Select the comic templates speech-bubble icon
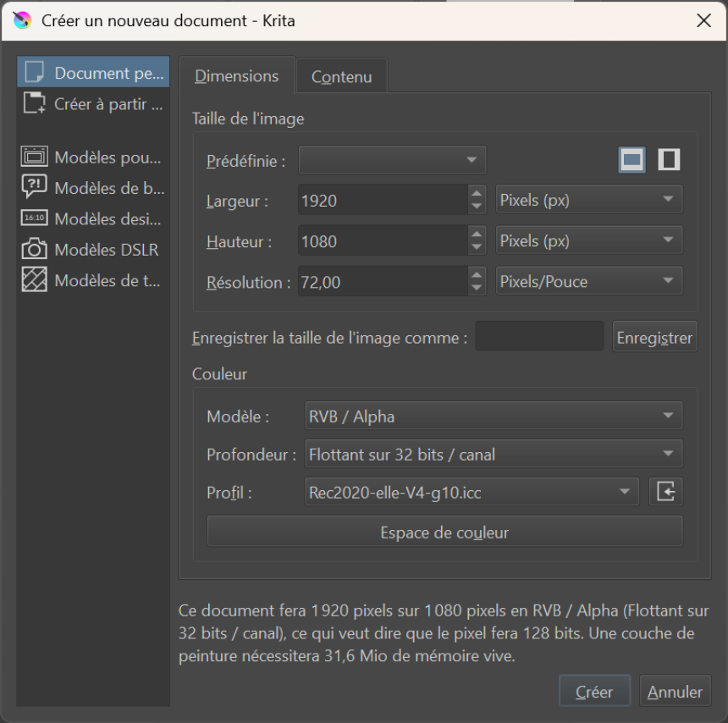The width and height of the screenshot is (728, 723). [34, 187]
